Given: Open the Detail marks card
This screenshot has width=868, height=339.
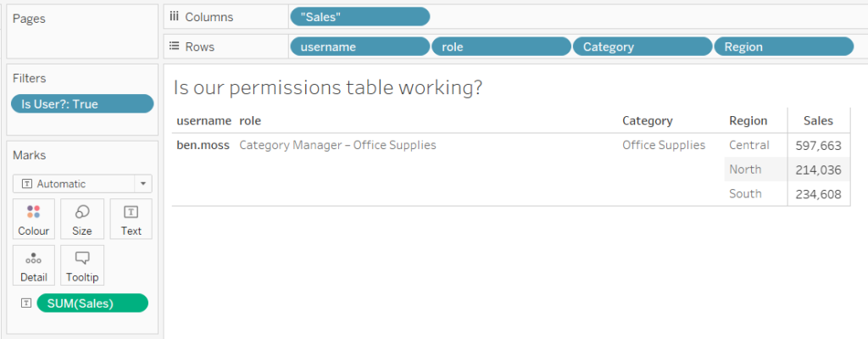Looking at the screenshot, I should (34, 265).
